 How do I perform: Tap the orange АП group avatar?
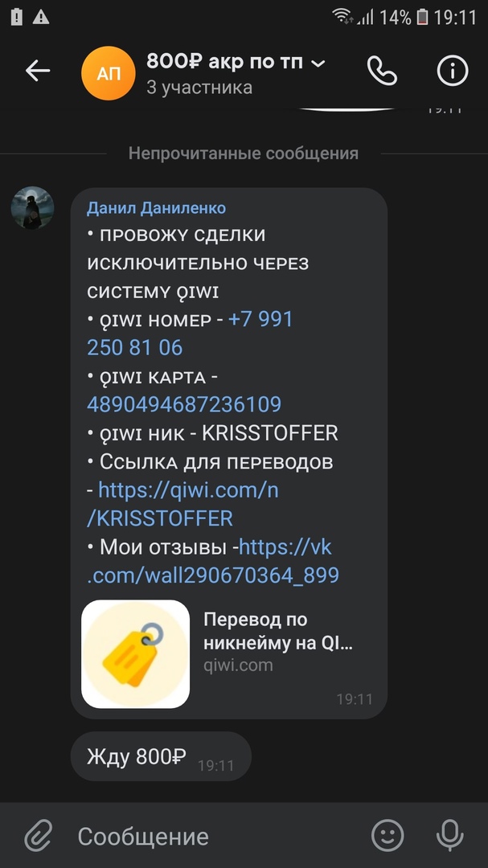pos(109,74)
